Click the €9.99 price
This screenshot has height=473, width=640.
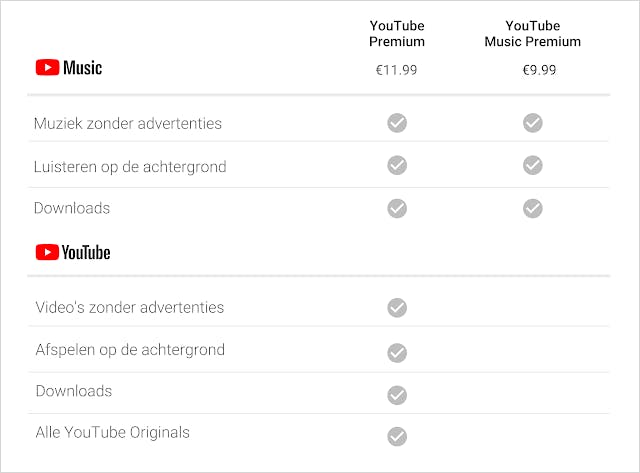pyautogui.click(x=533, y=70)
